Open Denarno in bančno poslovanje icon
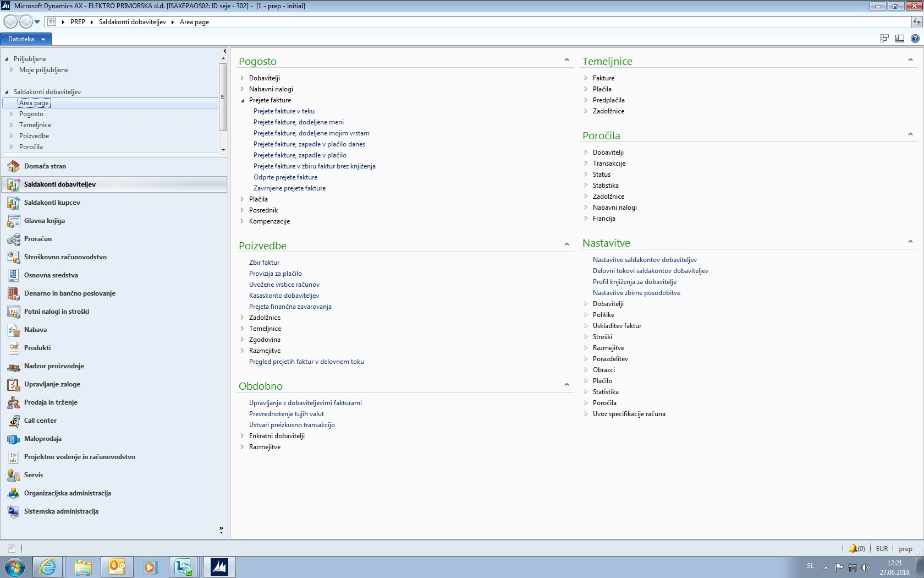 [x=13, y=293]
